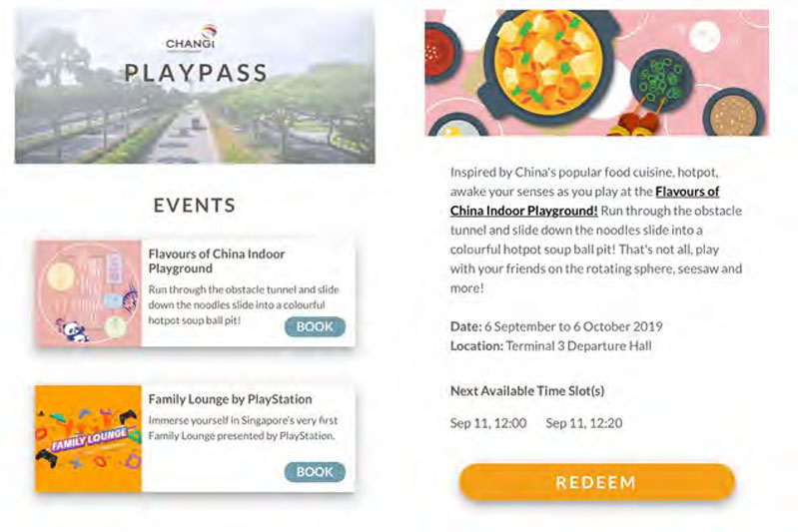The image size is (798, 532).
Task: Click the PLAYPASS header banner image
Action: (x=195, y=86)
